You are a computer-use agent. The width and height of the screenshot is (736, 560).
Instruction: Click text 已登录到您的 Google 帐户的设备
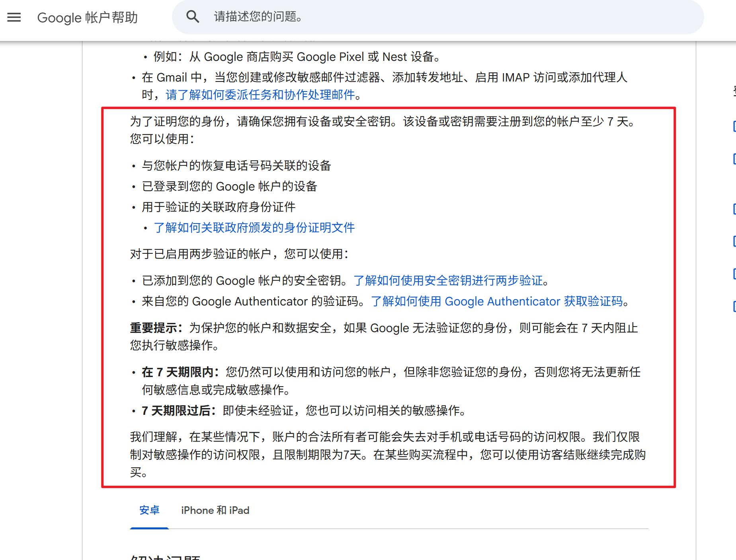pyautogui.click(x=229, y=186)
